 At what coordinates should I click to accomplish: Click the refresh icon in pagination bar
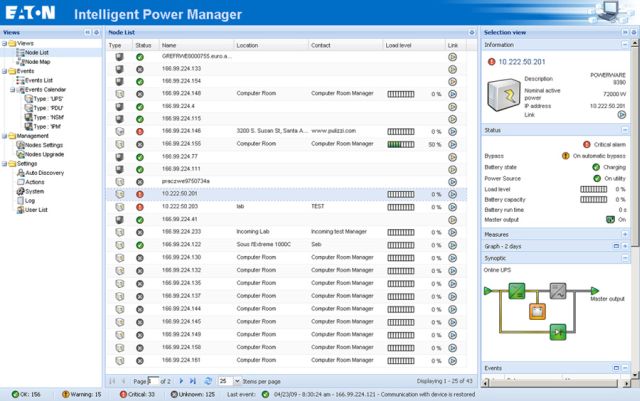pyautogui.click(x=207, y=381)
